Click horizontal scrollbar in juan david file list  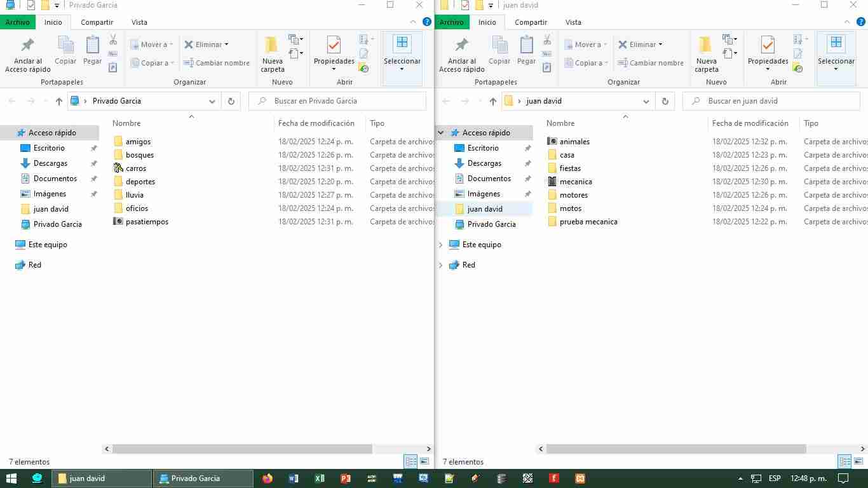[676, 449]
